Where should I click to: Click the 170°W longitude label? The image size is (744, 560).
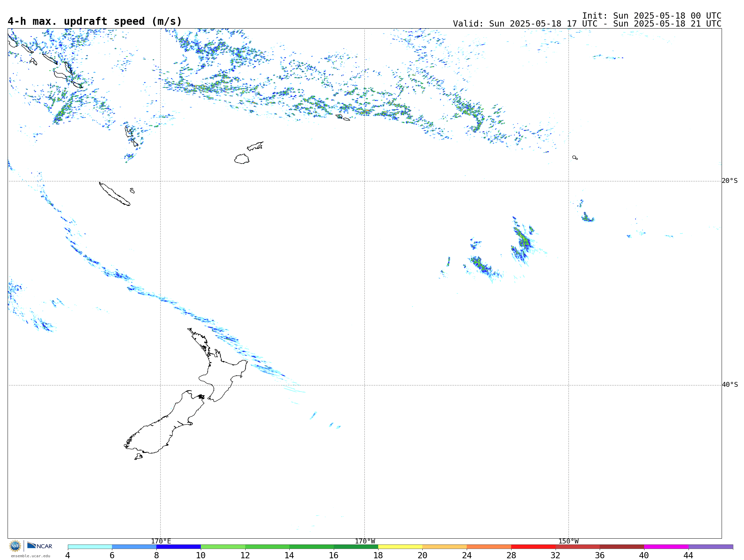pos(365,541)
